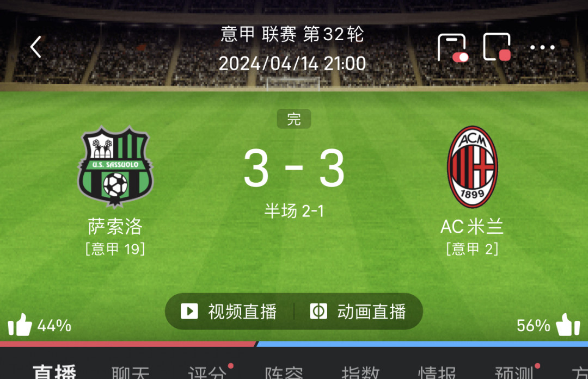
Task: Switch to the 聊天 tab
Action: pyautogui.click(x=131, y=372)
